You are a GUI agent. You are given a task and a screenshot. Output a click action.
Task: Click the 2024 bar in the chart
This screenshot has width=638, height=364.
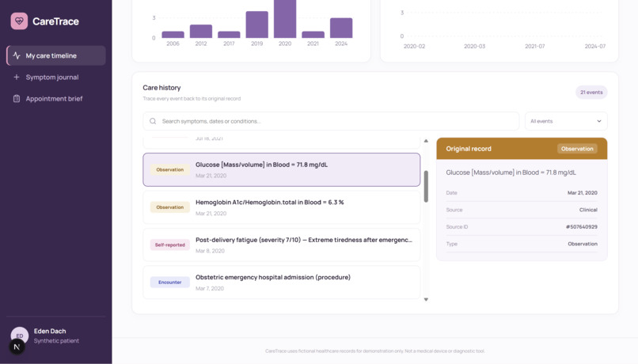[341, 28]
